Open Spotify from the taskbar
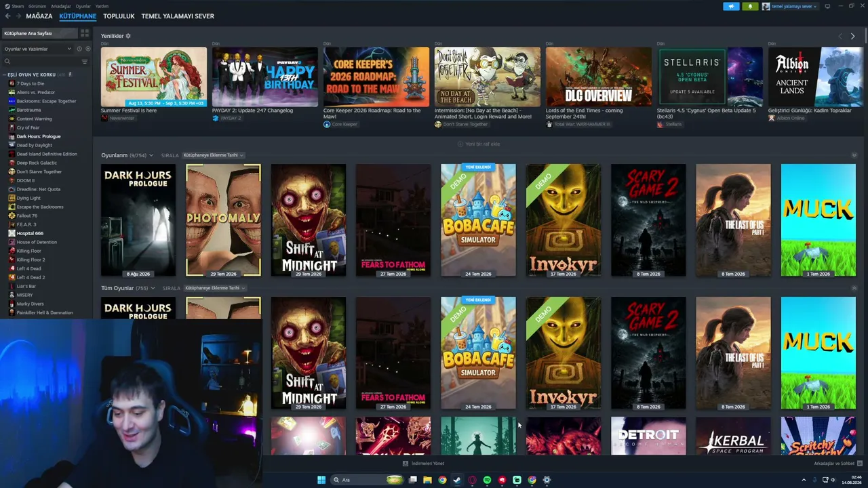 [x=487, y=480]
